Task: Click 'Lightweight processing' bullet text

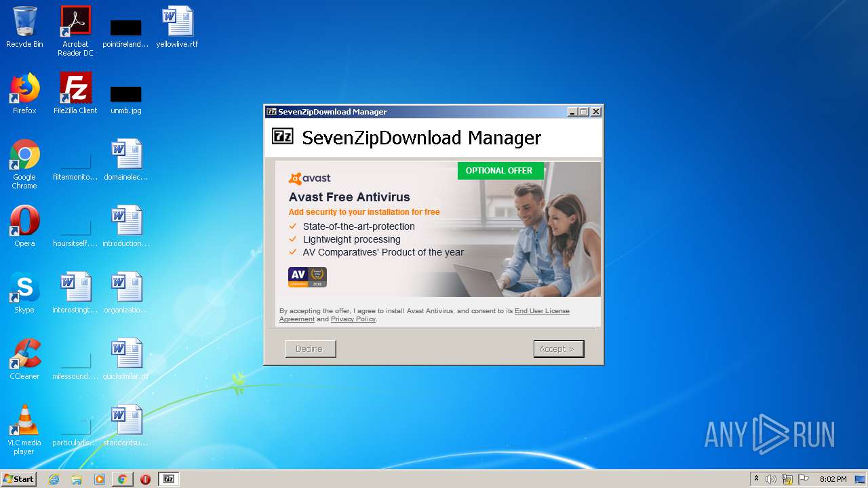Action: (352, 239)
